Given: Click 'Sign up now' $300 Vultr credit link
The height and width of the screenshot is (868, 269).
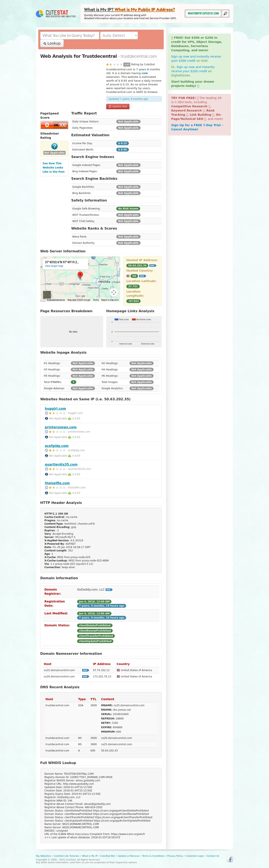Looking at the screenshot, I should click(x=196, y=59).
